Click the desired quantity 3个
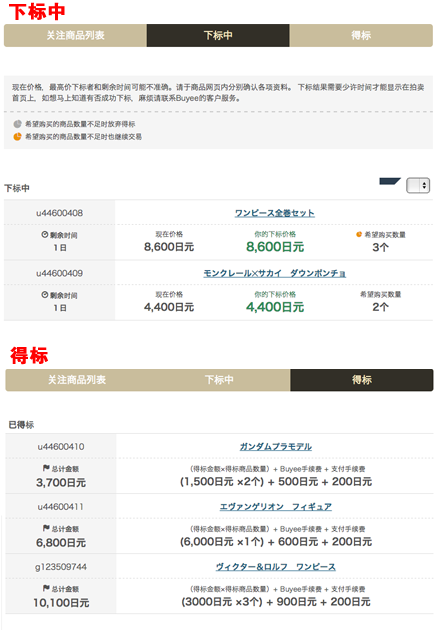 point(380,247)
